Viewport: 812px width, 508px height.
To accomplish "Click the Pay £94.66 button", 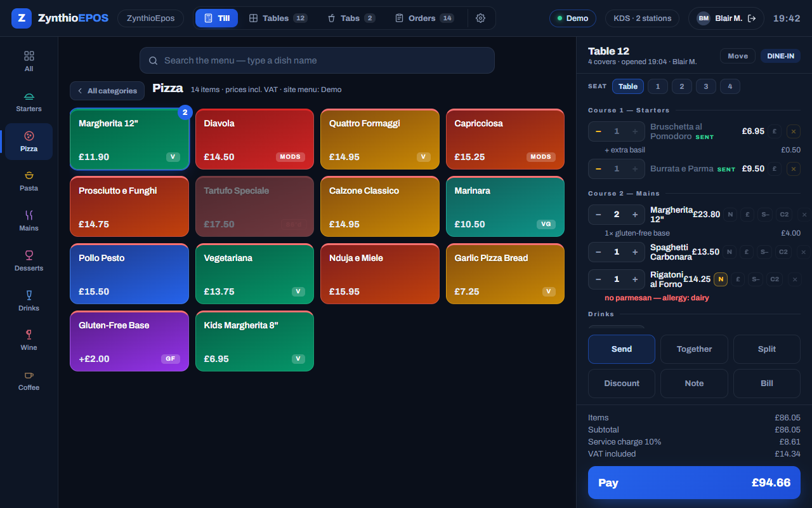I will pyautogui.click(x=694, y=483).
